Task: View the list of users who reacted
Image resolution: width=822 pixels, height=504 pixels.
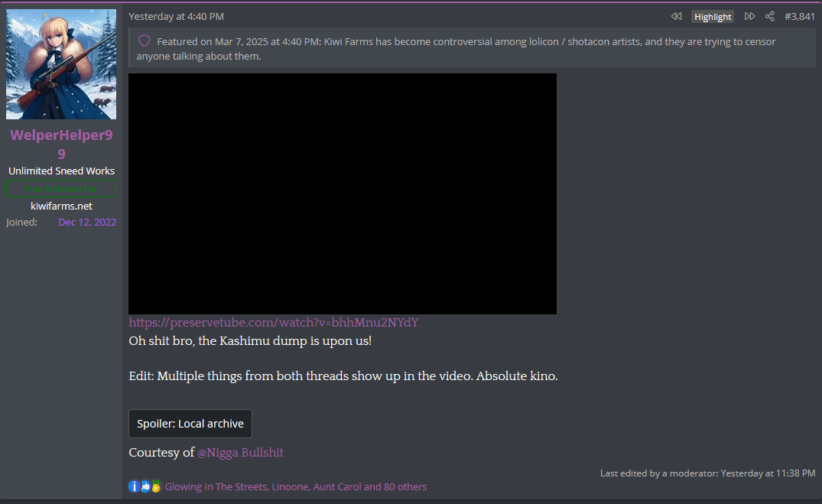Action: tap(296, 486)
